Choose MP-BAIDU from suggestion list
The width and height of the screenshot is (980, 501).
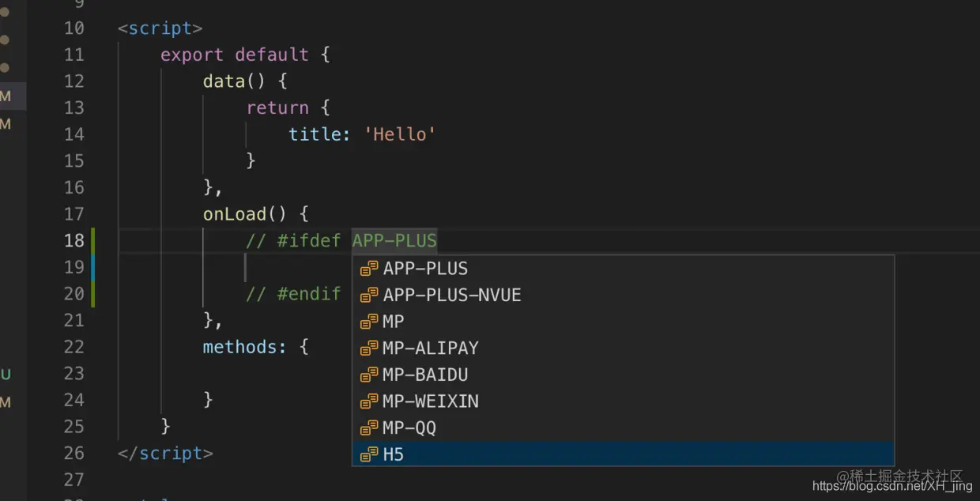click(623, 375)
